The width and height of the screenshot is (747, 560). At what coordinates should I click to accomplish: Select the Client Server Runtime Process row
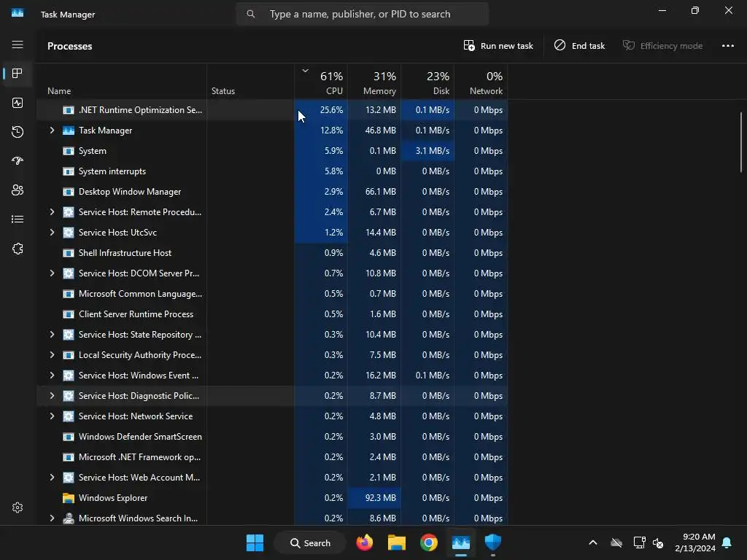click(272, 314)
